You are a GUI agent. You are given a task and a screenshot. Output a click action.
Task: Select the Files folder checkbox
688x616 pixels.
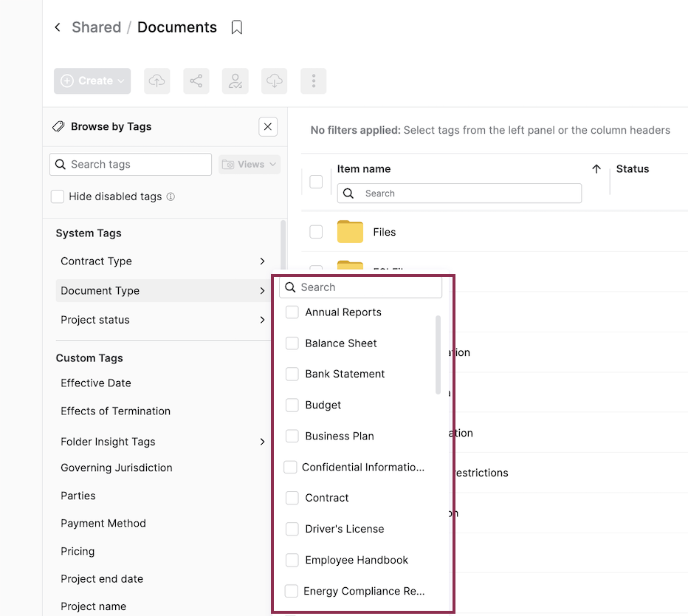point(316,232)
